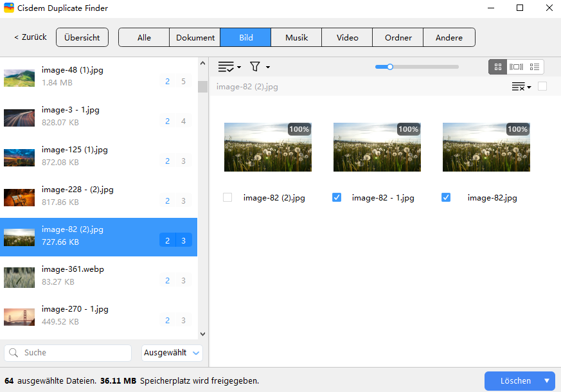
Task: Click the deselect-all icon above the thumbnails
Action: point(519,86)
